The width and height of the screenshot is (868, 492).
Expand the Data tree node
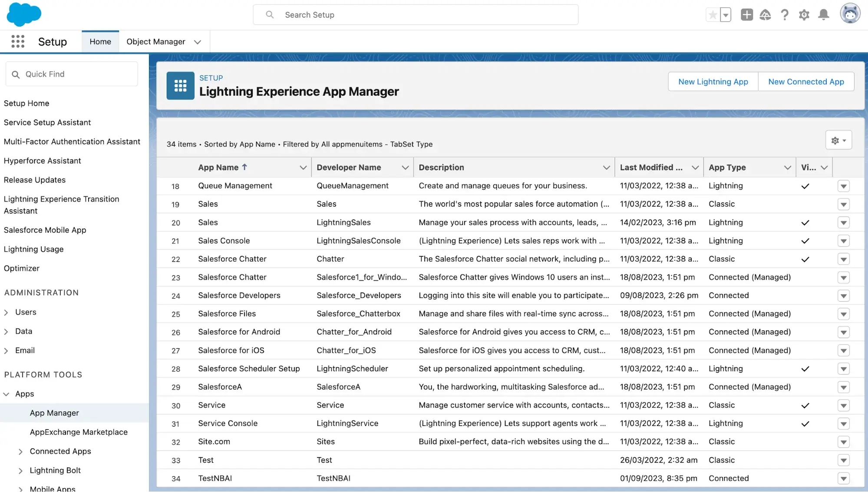(6, 332)
